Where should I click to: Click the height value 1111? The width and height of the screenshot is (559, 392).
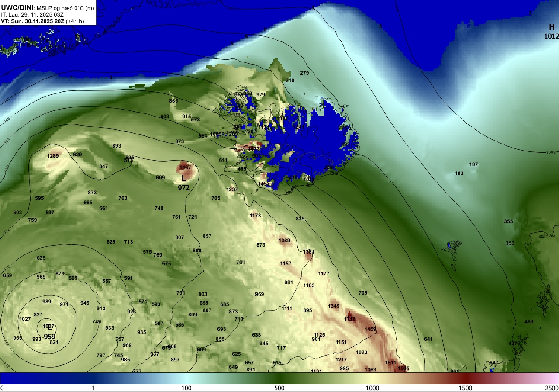(x=287, y=309)
